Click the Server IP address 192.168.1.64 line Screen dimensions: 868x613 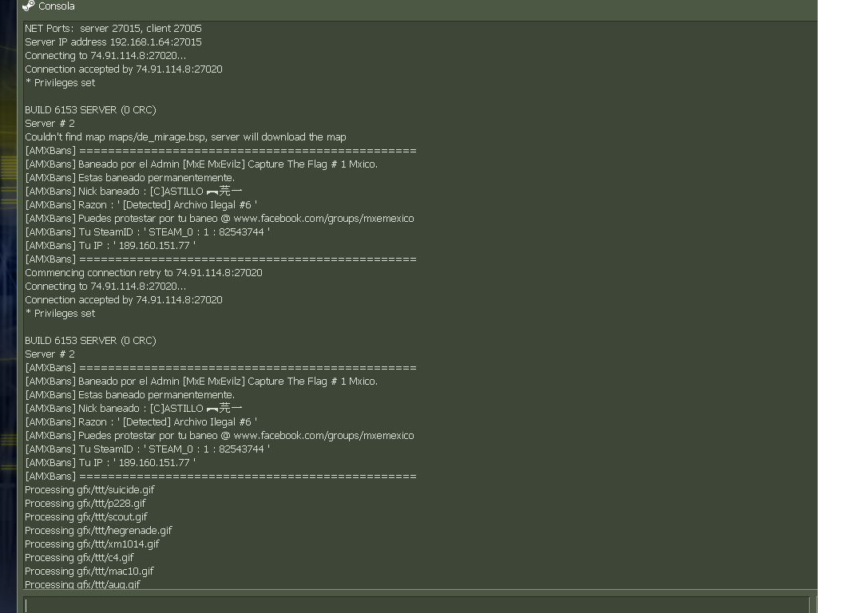pos(113,42)
